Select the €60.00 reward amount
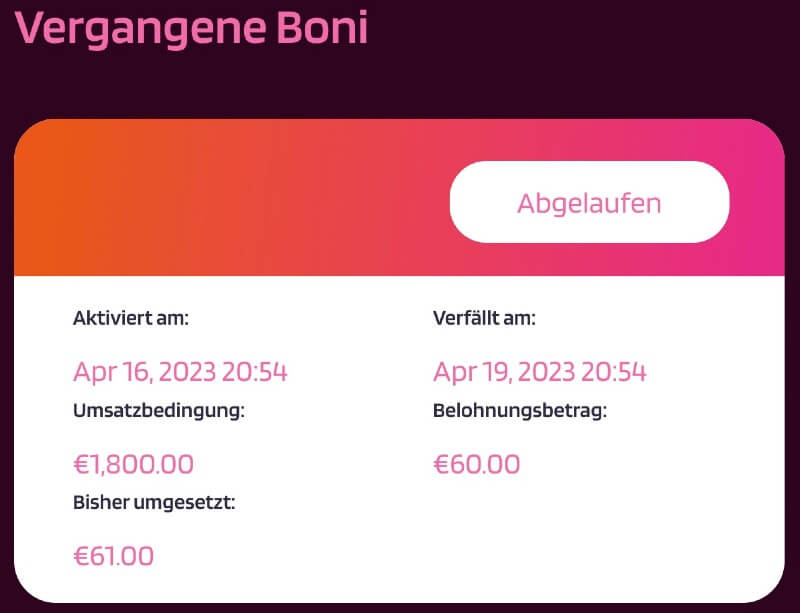 (476, 464)
